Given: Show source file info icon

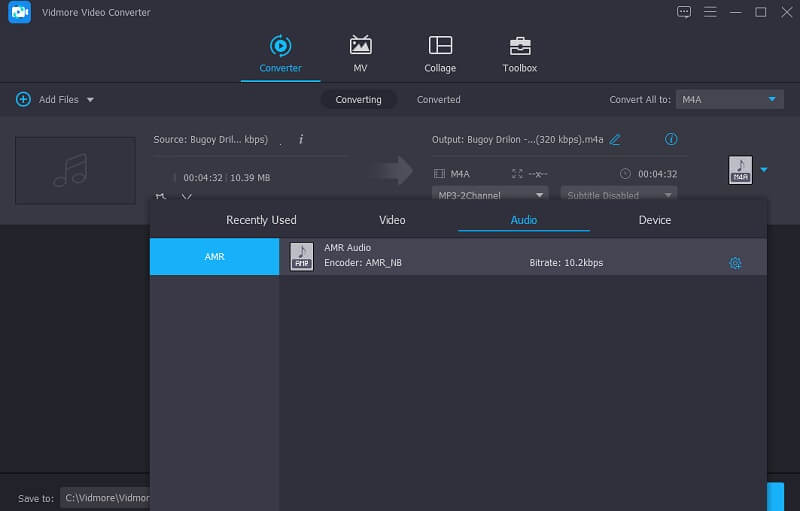Looking at the screenshot, I should [x=301, y=140].
